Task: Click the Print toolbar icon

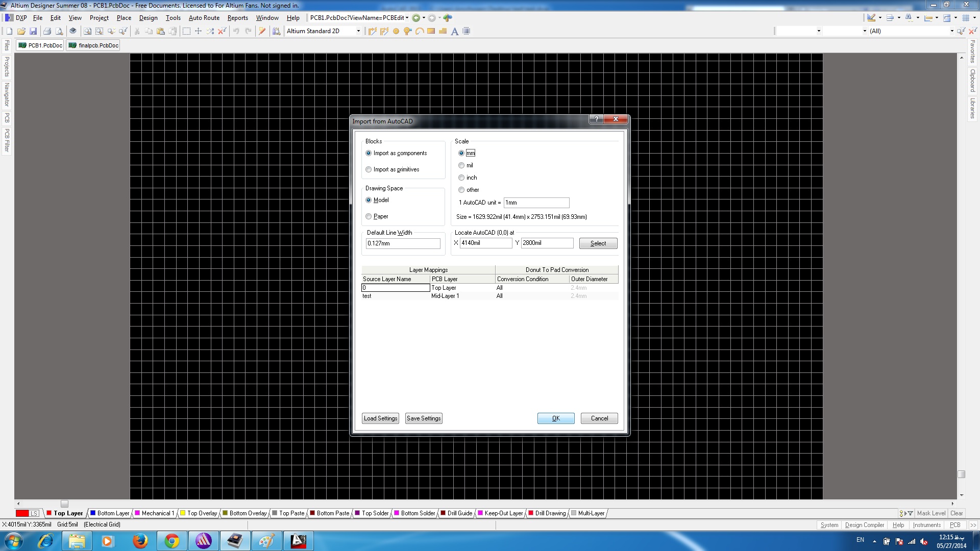Action: click(47, 31)
